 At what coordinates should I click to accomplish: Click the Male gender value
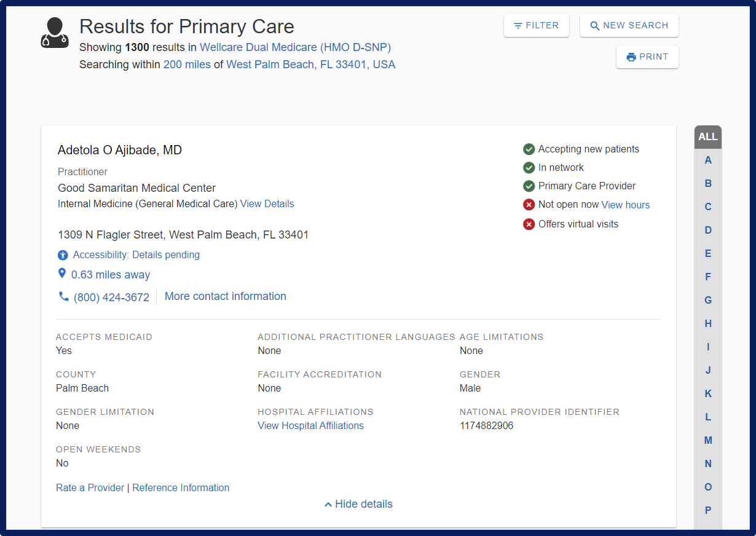[x=470, y=388]
